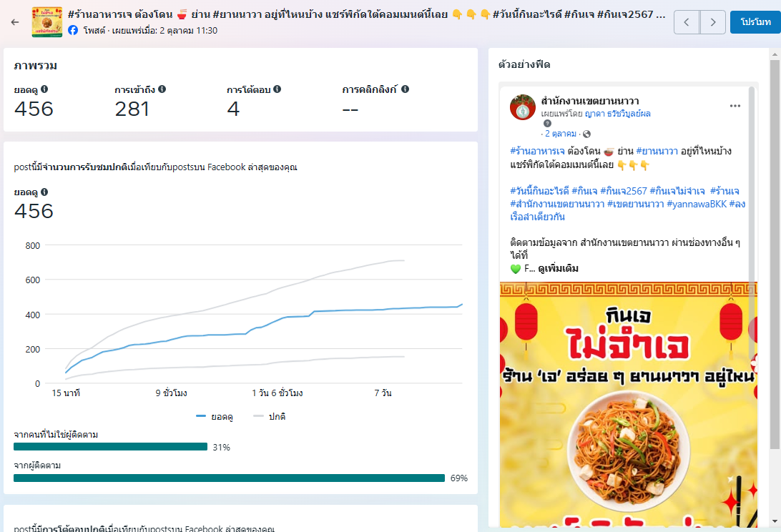Go to previous post with left chevron
The image size is (781, 532).
pyautogui.click(x=687, y=22)
